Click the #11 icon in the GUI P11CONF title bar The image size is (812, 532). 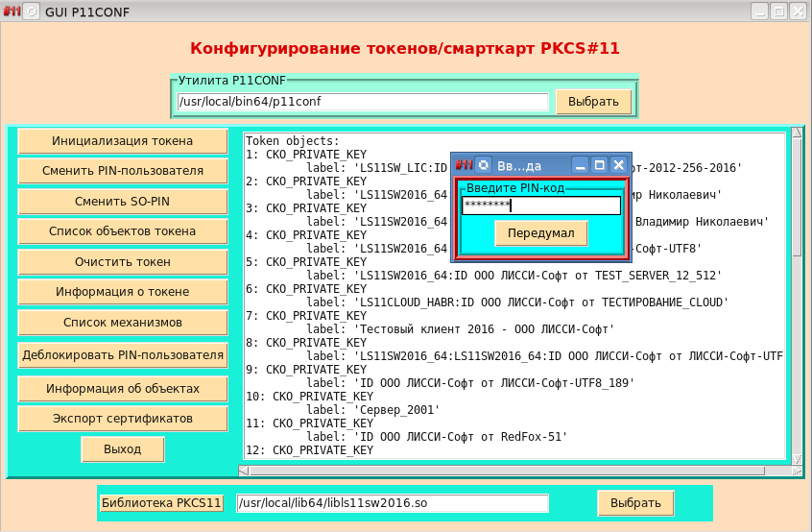(x=12, y=12)
